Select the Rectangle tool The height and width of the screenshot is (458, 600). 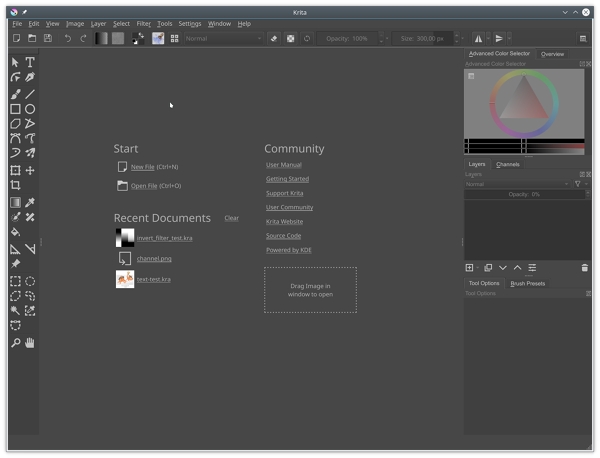[15, 109]
